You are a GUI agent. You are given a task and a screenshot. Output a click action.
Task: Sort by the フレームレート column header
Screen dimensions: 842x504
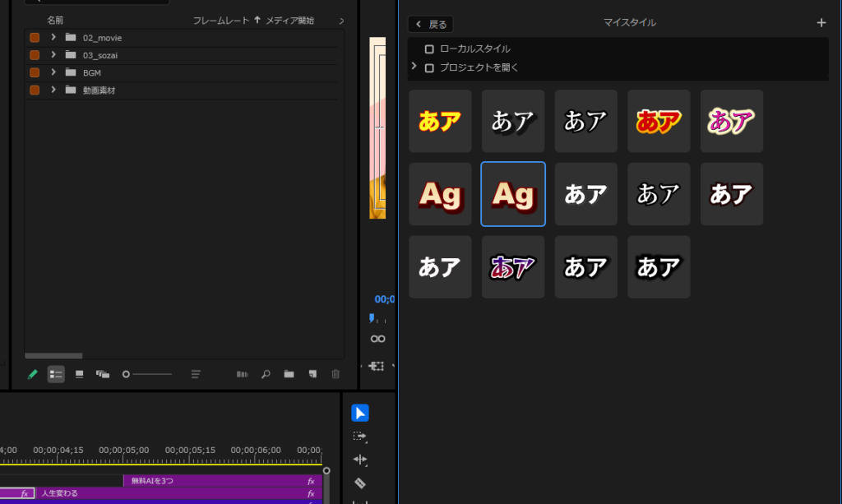pos(221,20)
